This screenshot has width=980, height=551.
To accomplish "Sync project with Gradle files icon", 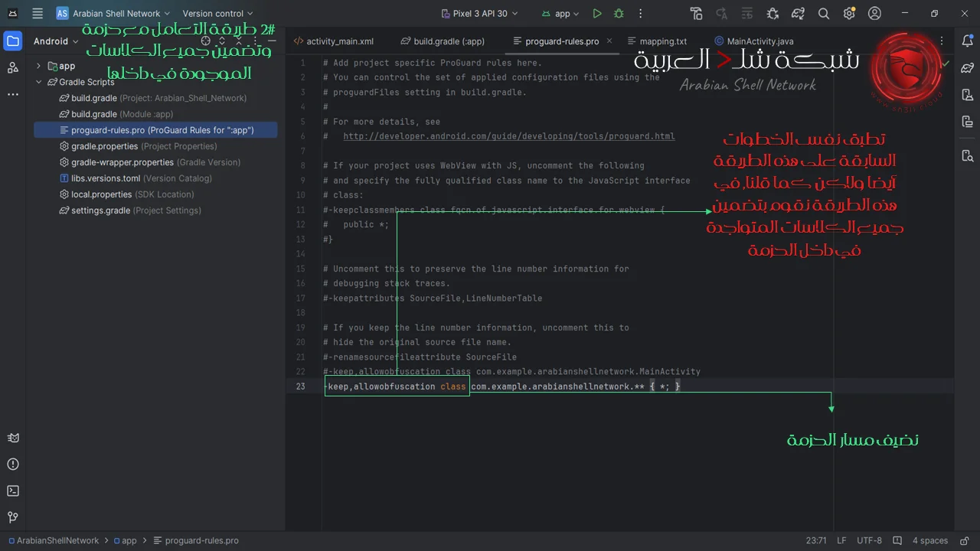I will coord(798,13).
